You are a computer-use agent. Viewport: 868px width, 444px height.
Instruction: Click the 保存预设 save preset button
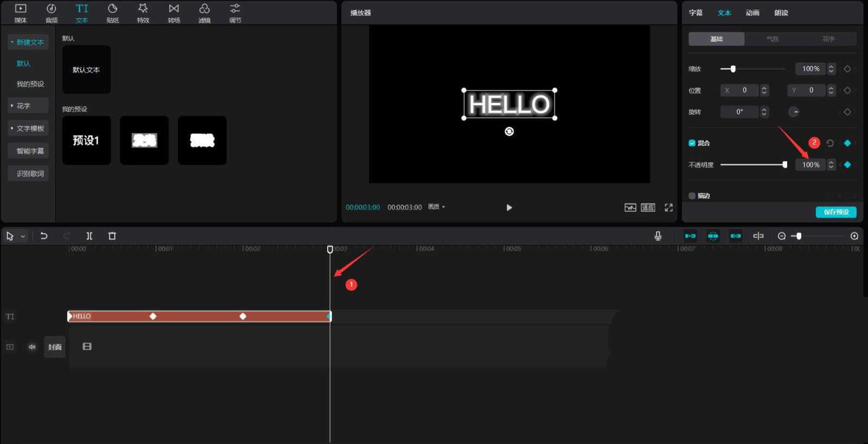pyautogui.click(x=836, y=212)
